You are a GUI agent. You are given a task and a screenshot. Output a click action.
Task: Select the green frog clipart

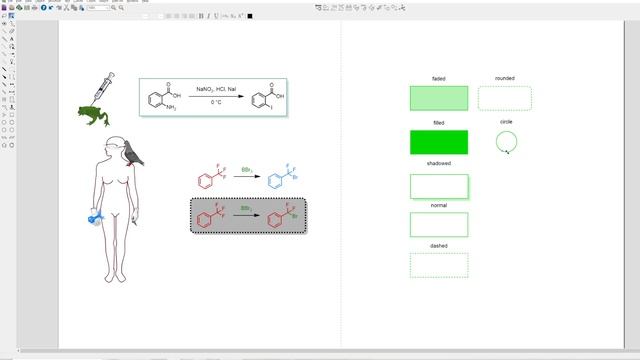point(94,116)
